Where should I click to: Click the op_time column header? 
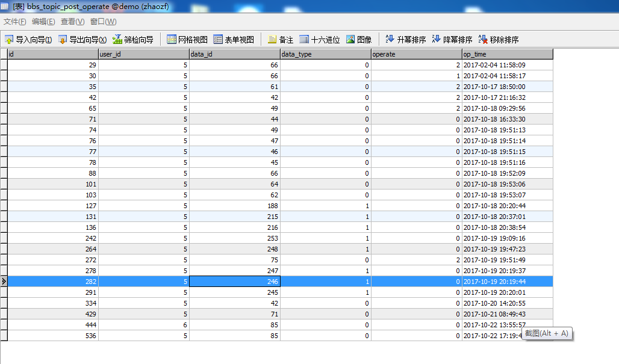pos(507,54)
